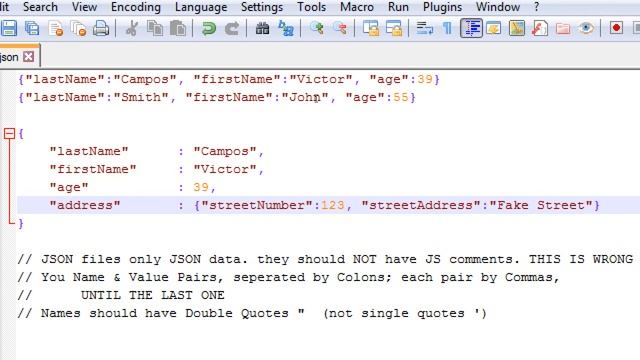This screenshot has width=640, height=360.
Task: Click the Redo arrow icon
Action: tap(232, 28)
